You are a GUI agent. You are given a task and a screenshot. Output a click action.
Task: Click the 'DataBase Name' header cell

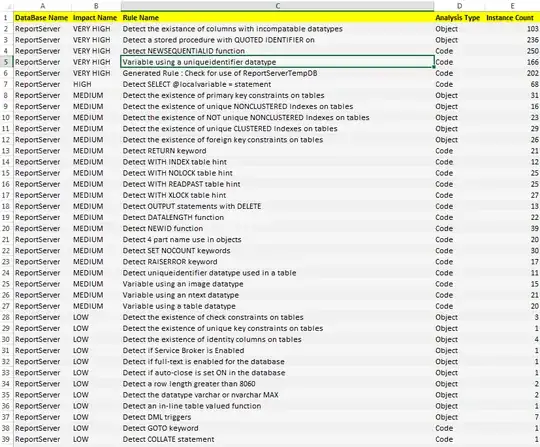(42, 18)
